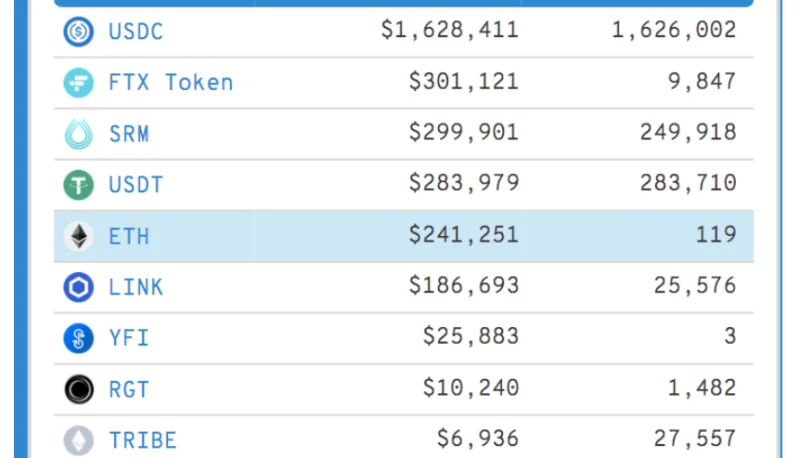The image size is (800, 458).
Task: Select the LINK hexagon icon
Action: pos(79,287)
